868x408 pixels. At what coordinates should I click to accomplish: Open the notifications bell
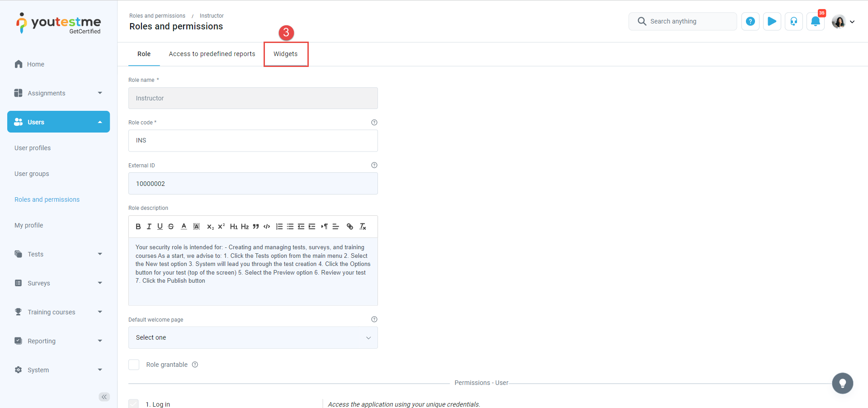click(816, 21)
